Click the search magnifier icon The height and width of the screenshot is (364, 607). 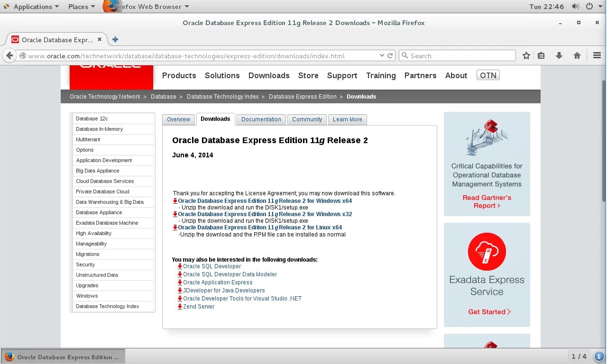(405, 55)
